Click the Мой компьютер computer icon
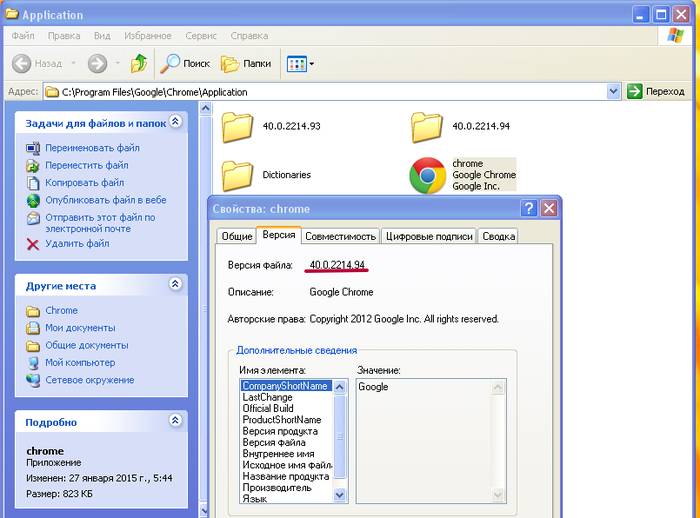 (x=33, y=363)
